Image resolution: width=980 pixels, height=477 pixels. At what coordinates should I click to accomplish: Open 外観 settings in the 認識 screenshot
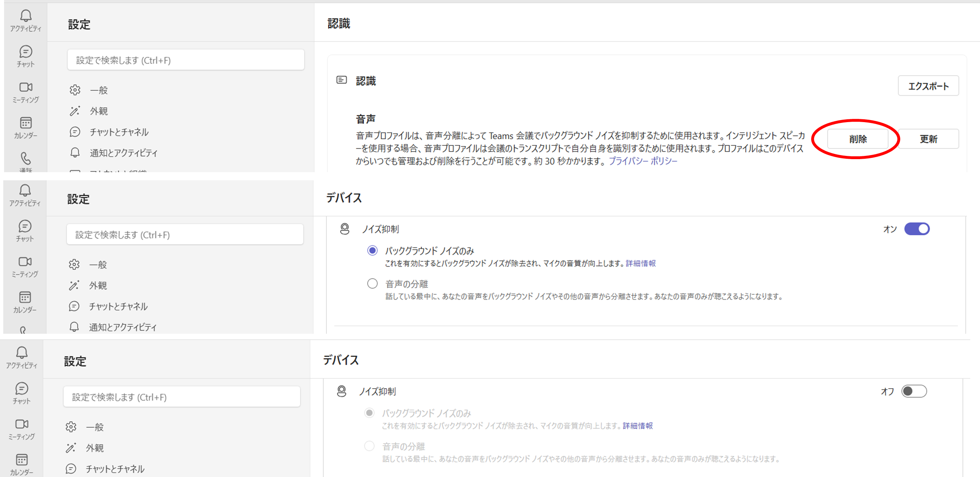(99, 111)
